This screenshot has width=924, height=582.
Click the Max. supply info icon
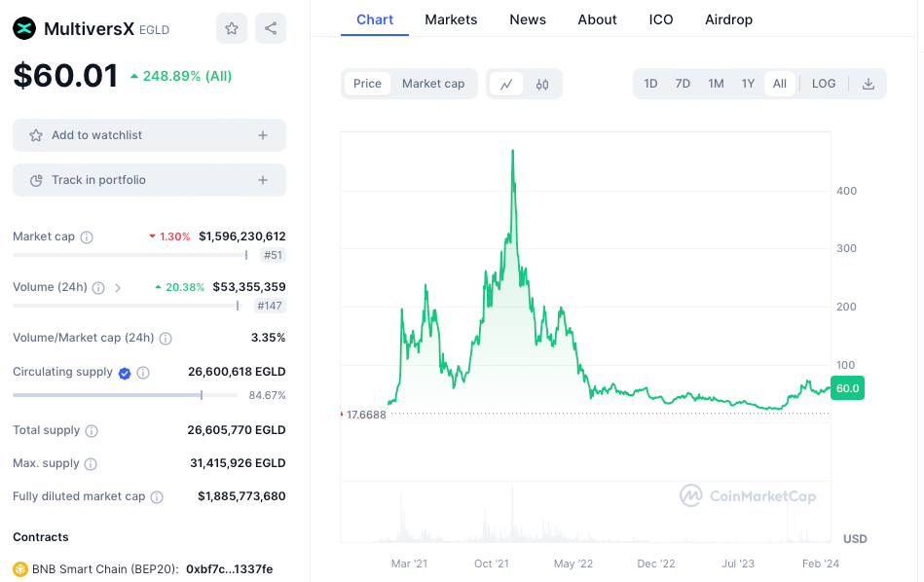[x=91, y=463]
